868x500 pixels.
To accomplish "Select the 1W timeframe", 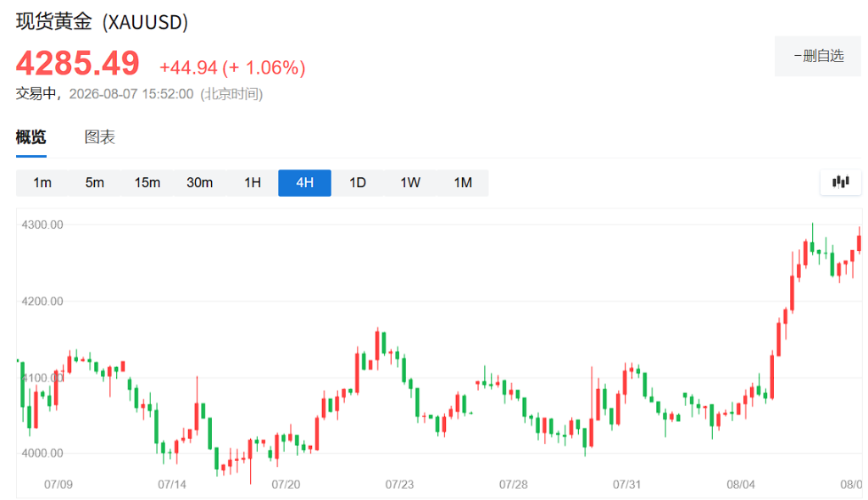I will [410, 183].
